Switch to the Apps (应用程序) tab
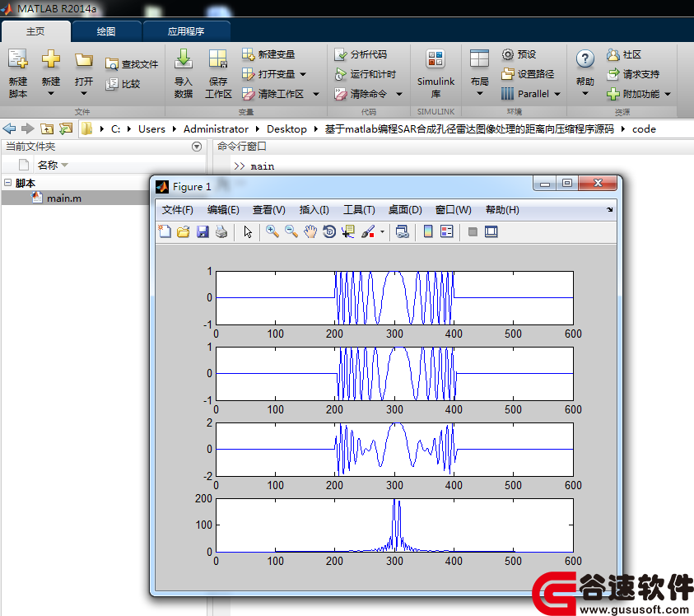 click(x=186, y=31)
